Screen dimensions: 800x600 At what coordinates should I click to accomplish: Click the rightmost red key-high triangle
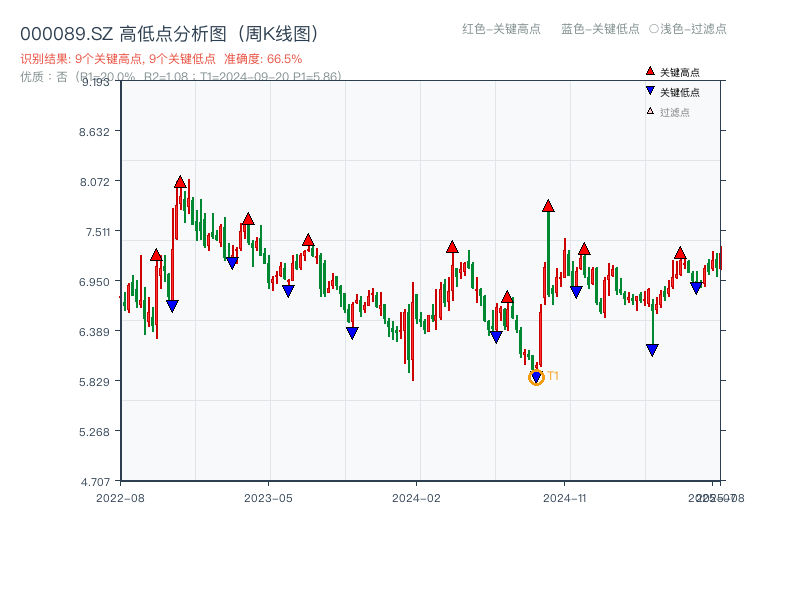point(680,253)
